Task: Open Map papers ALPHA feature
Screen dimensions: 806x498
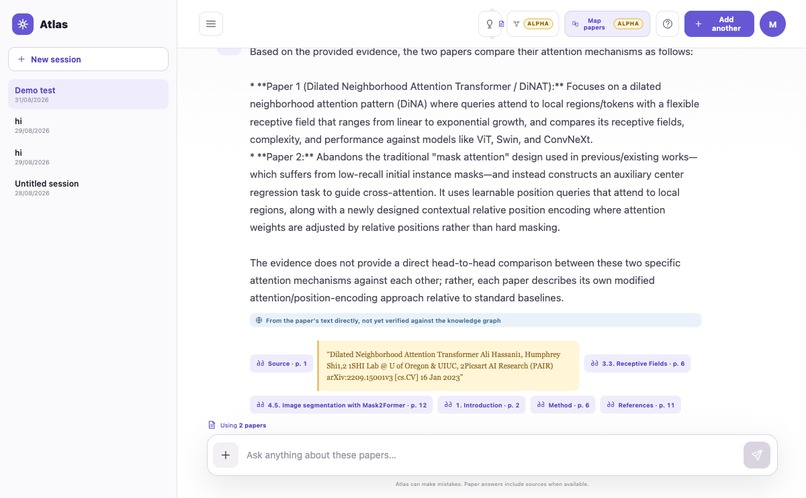Action: tap(607, 24)
